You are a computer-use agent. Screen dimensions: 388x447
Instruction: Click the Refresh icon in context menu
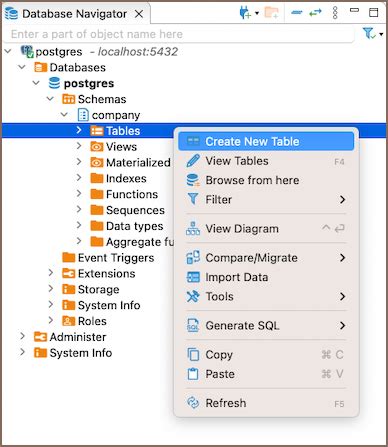point(193,403)
